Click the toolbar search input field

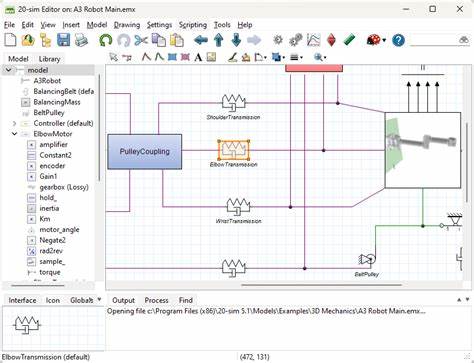coord(434,40)
